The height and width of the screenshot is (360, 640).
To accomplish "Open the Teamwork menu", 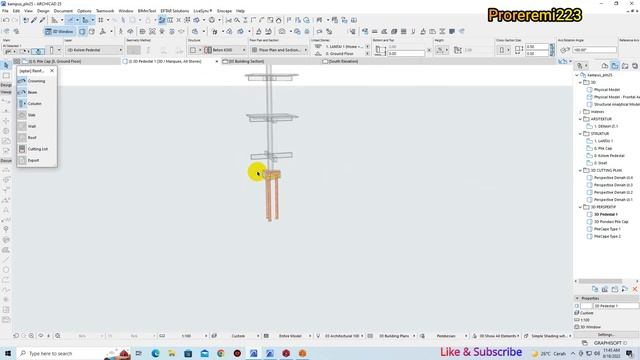I will 105,11.
